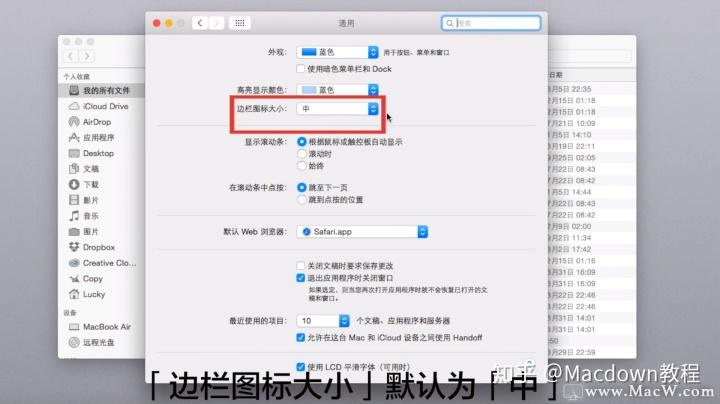Select Finder row dated 29日 22:59
Screen dimensions: 720x404
(x=592, y=352)
